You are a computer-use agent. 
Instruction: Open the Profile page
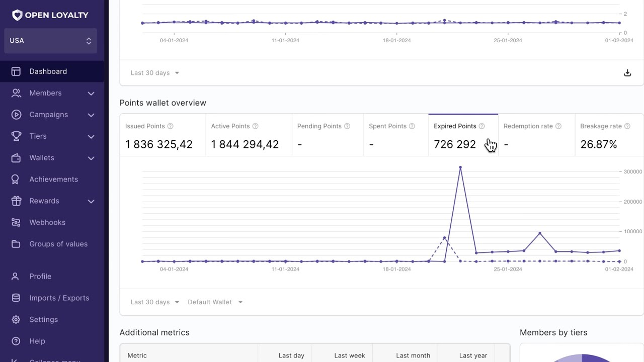point(52,277)
